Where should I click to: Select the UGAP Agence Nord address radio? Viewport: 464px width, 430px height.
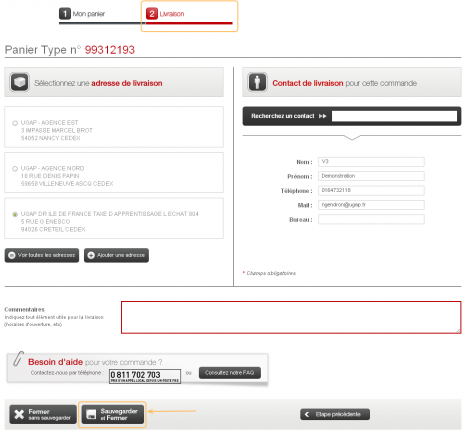15,169
